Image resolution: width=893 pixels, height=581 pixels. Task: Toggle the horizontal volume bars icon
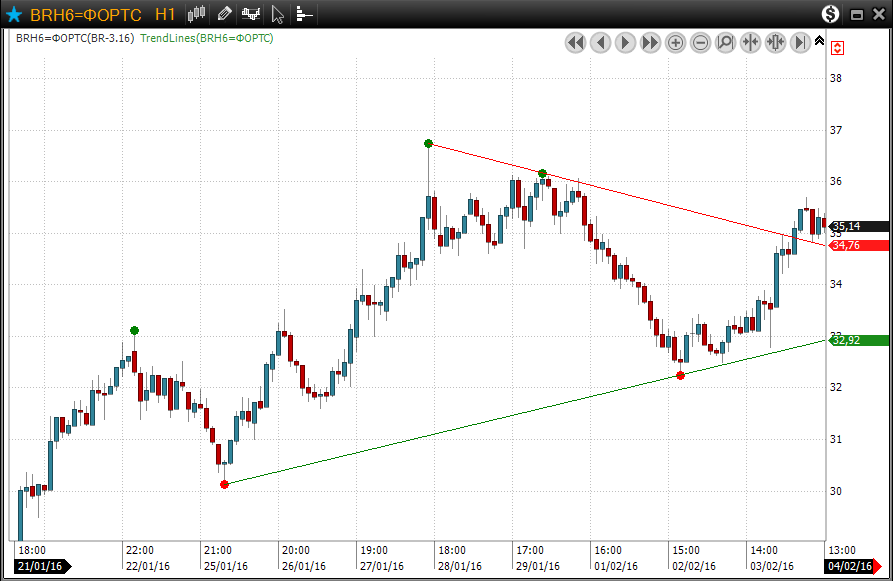[304, 14]
